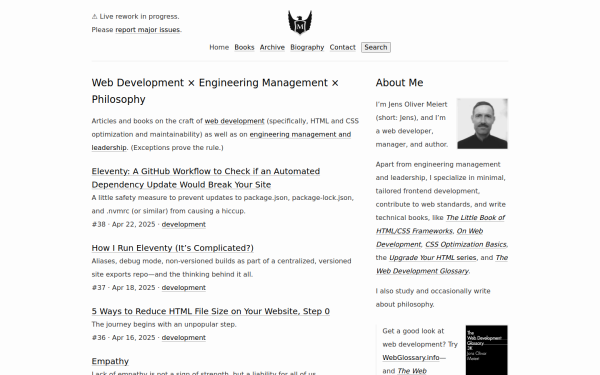Click the '#36 · Apr 16, 2025' text
The image size is (600, 375).
(123, 338)
